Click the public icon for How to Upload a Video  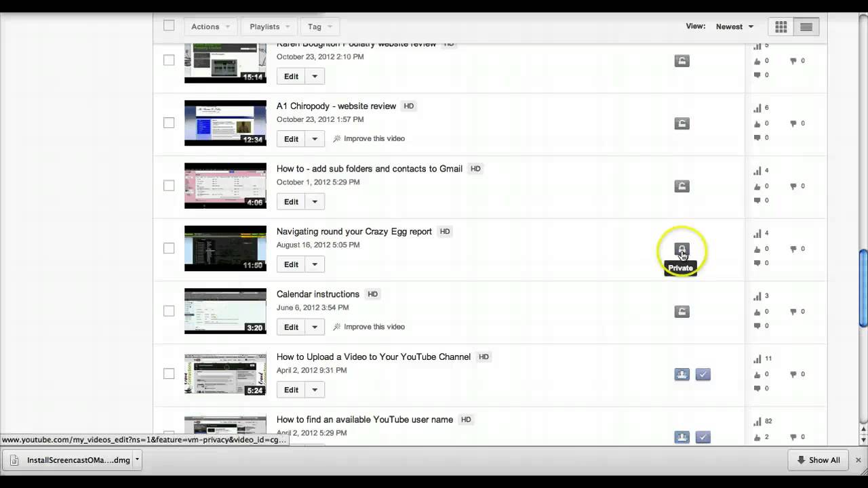click(x=682, y=374)
